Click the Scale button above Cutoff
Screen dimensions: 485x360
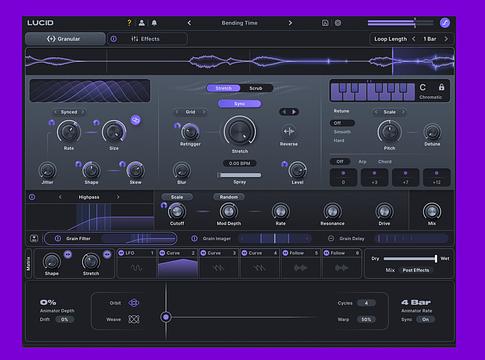(x=177, y=197)
